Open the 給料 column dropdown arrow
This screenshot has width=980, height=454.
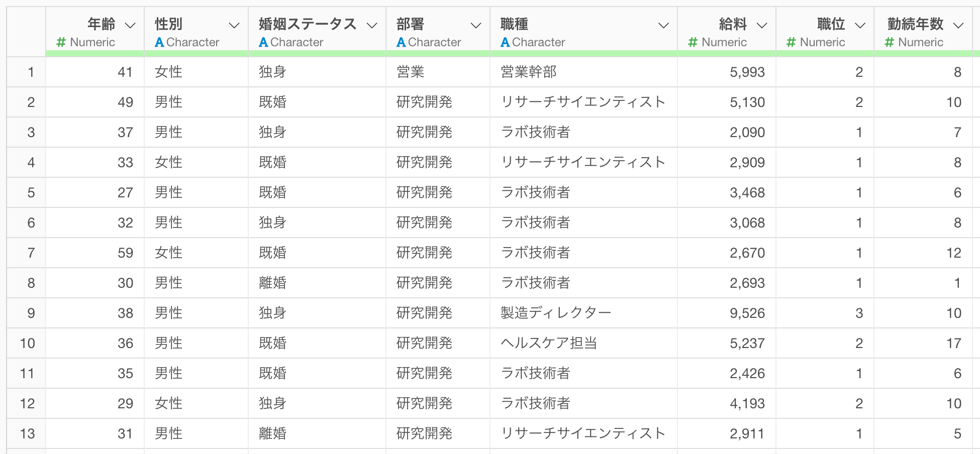(x=762, y=25)
